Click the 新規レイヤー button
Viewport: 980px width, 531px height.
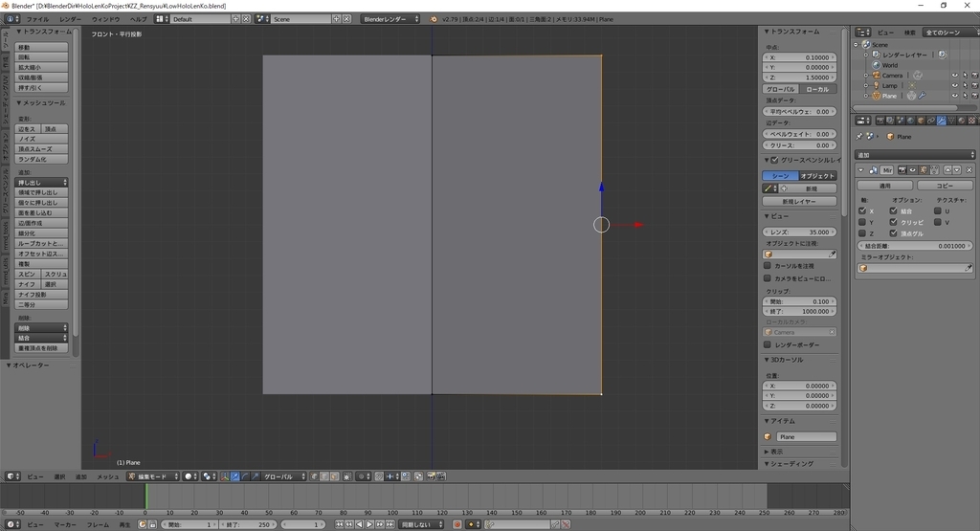coord(799,201)
